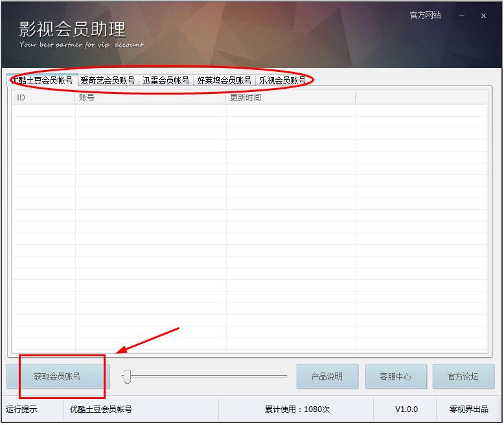Click the 获取会员账号 button
This screenshot has height=425, width=504.
coord(58,376)
